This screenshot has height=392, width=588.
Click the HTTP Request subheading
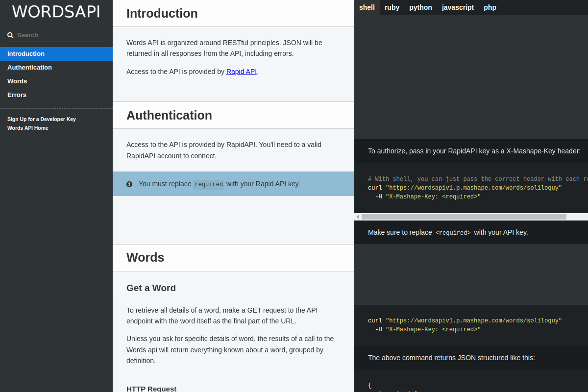[x=151, y=389]
